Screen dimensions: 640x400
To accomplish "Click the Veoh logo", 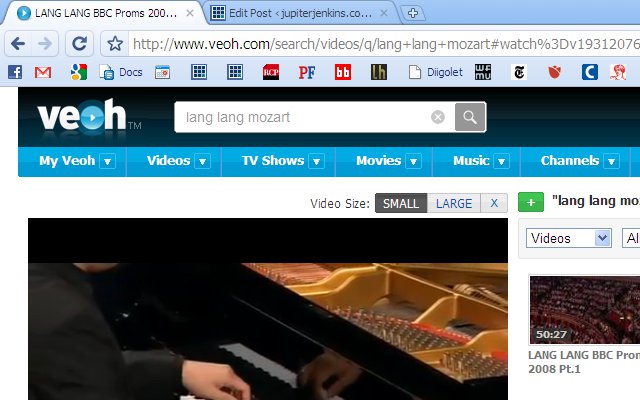I will [83, 117].
